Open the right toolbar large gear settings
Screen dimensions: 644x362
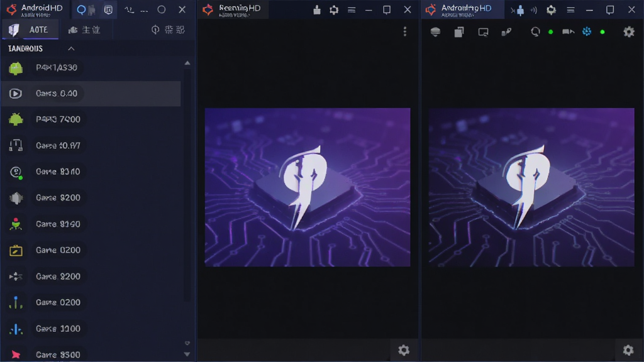tap(629, 31)
